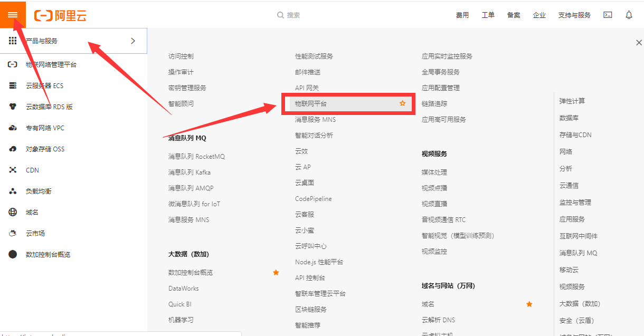
Task: Open Quick BI link
Action: point(180,304)
